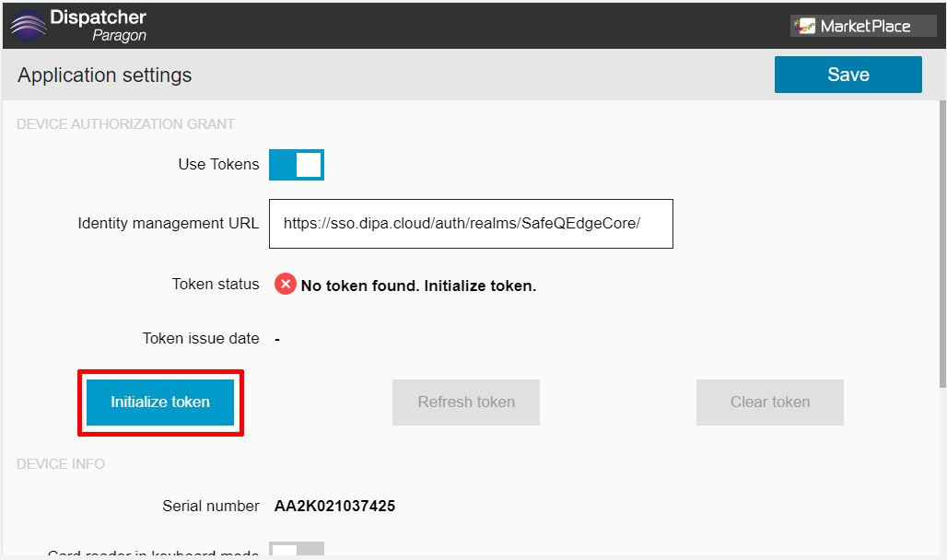Click the Application settings page title
Image resolution: width=947 pixels, height=560 pixels.
click(104, 75)
